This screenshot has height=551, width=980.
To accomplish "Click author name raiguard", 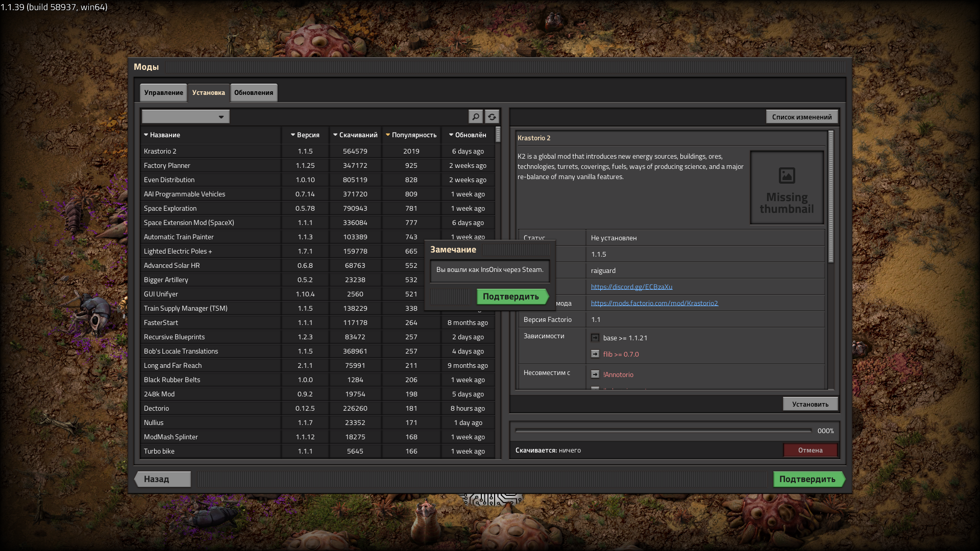I will pos(603,270).
